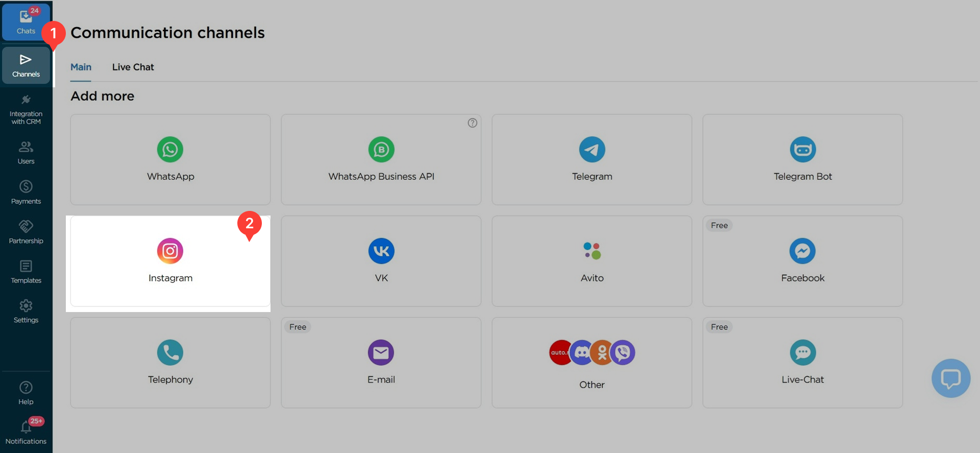Add a Live-Chat channel
This screenshot has width=980, height=453.
coord(803,363)
